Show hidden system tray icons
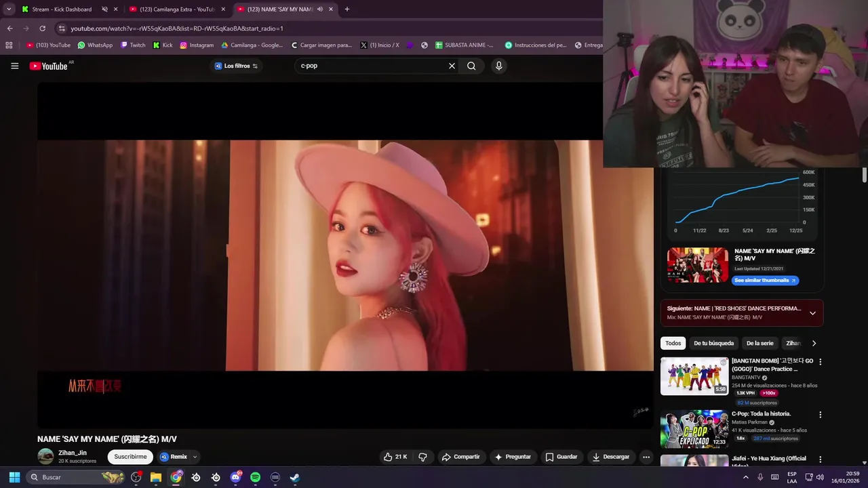Viewport: 868px width, 488px height. (x=746, y=477)
